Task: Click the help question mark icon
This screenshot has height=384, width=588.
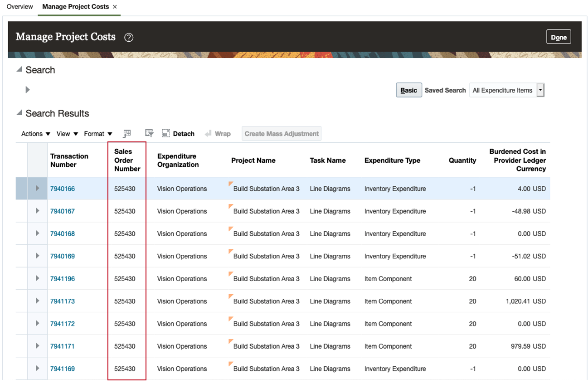Action: click(129, 38)
